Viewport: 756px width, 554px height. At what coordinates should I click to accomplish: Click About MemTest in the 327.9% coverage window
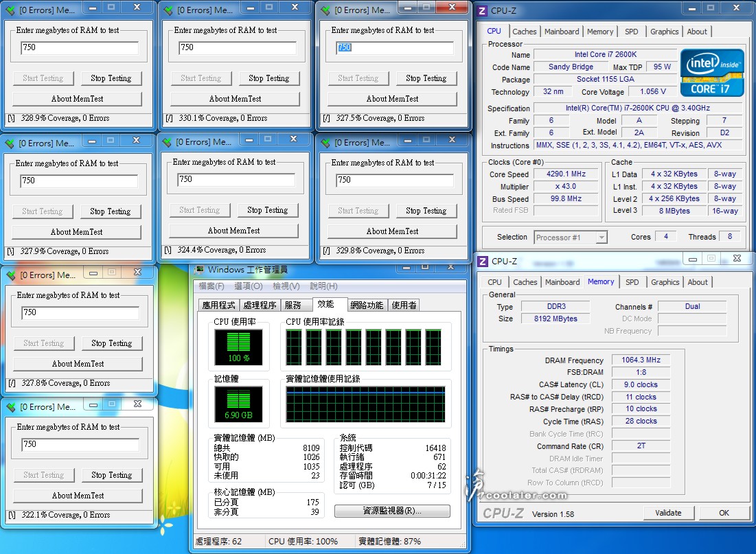pyautogui.click(x=77, y=232)
